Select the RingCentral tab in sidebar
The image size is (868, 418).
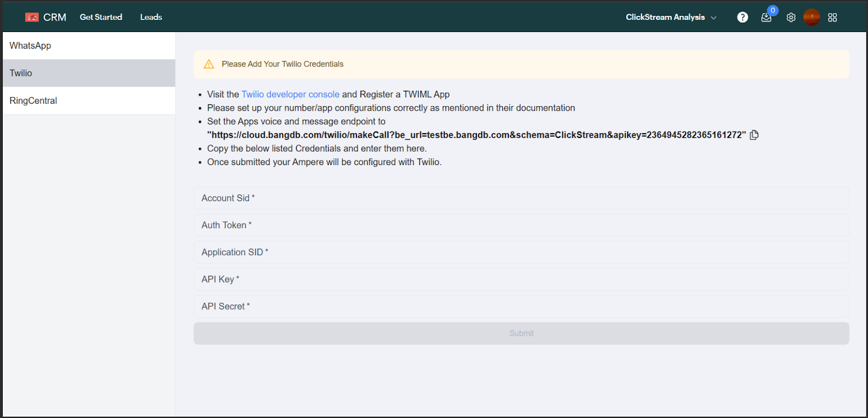point(89,101)
